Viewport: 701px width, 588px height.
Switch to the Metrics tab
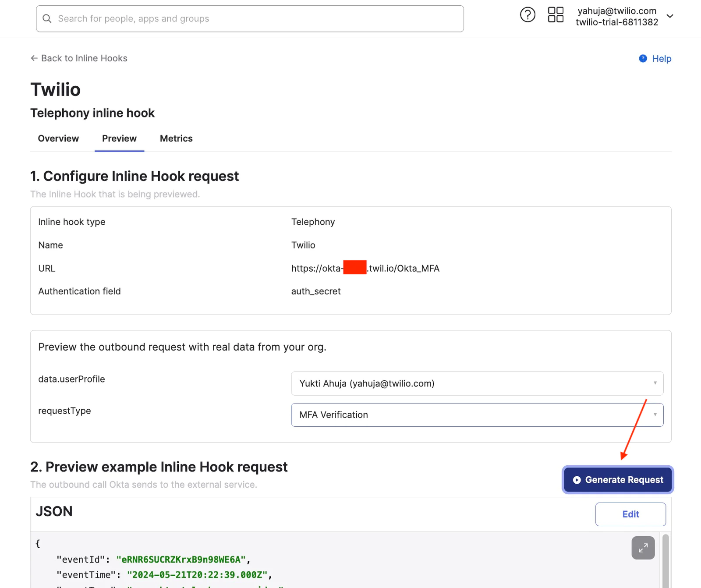pos(176,138)
